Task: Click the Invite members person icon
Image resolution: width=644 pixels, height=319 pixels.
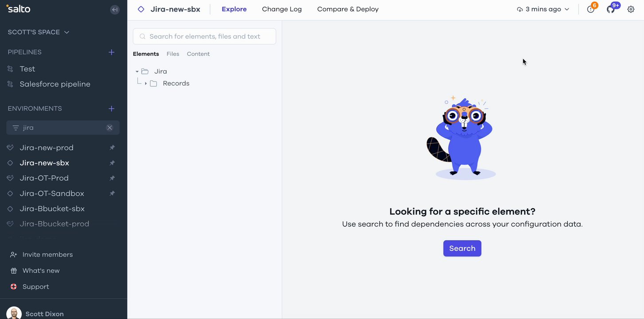Action: [x=14, y=255]
